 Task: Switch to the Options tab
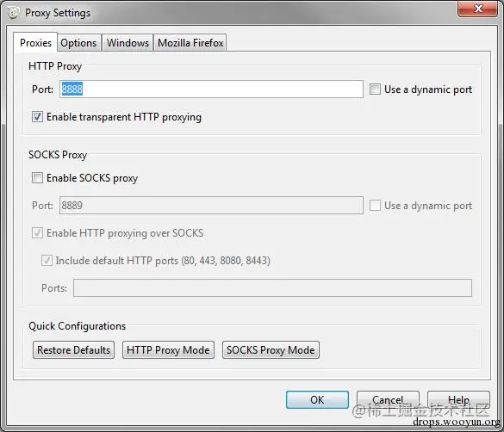coord(78,43)
